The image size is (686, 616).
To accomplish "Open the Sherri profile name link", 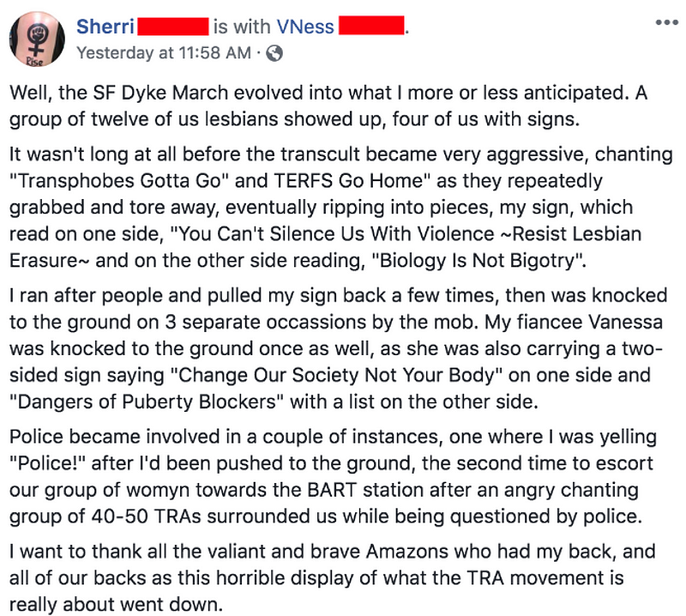I will tap(105, 27).
